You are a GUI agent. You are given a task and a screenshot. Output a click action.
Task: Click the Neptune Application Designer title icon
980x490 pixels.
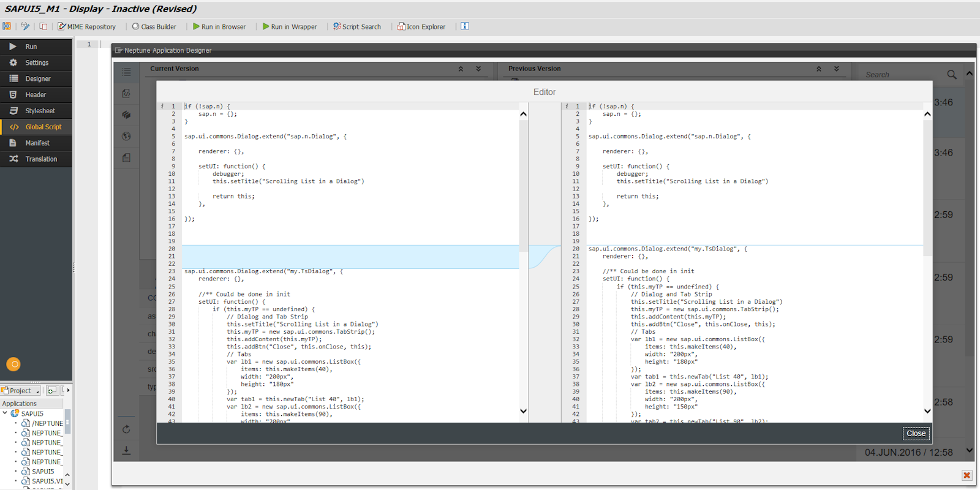119,50
